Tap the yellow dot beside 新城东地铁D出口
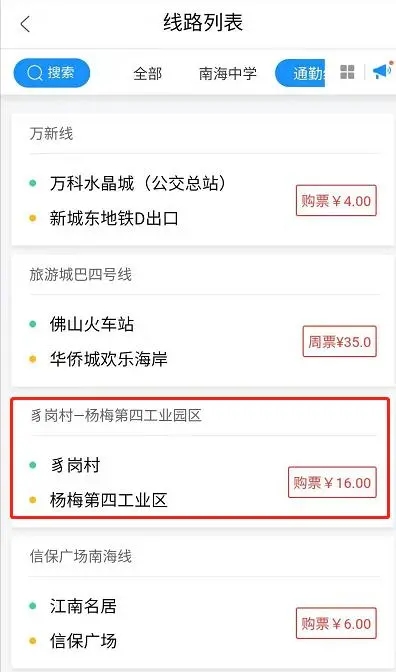Screen dimensions: 396x672 [33, 219]
